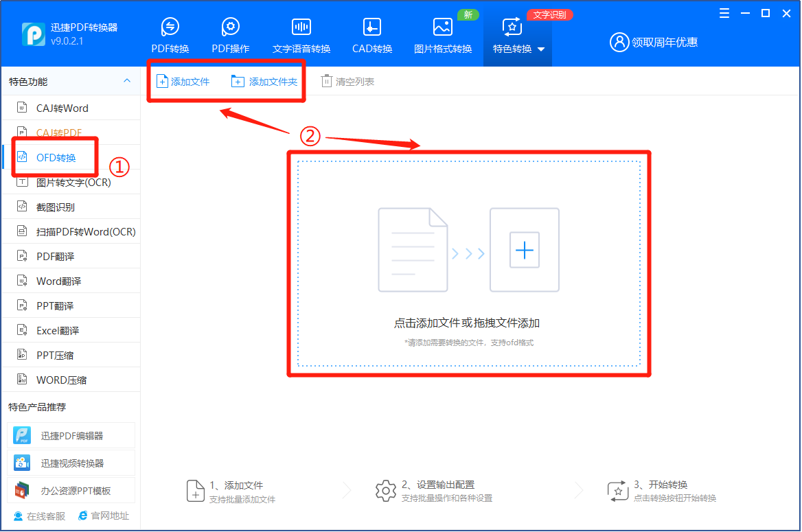Click the PPT翻译 file icon
This screenshot has height=532, width=802.
pyautogui.click(x=22, y=305)
